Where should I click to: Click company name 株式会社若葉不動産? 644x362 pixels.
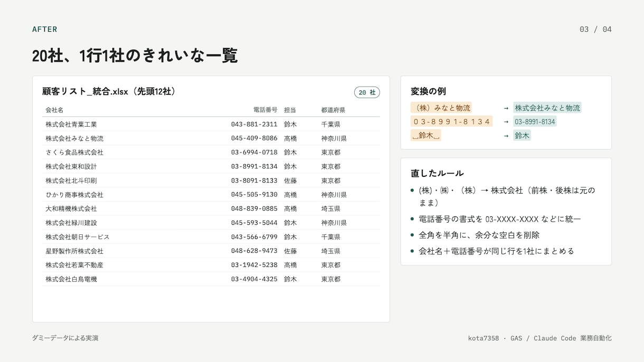(x=74, y=265)
